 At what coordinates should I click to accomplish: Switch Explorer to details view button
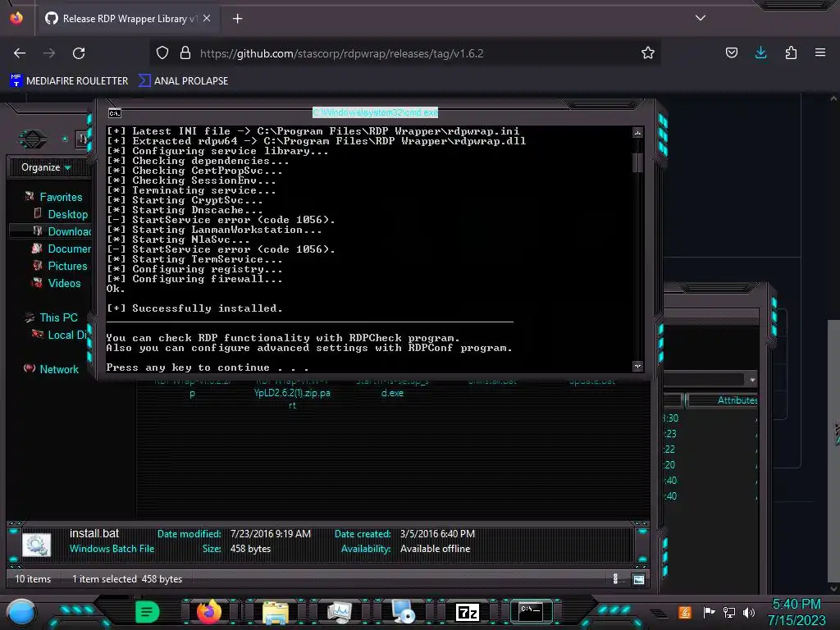[x=615, y=578]
